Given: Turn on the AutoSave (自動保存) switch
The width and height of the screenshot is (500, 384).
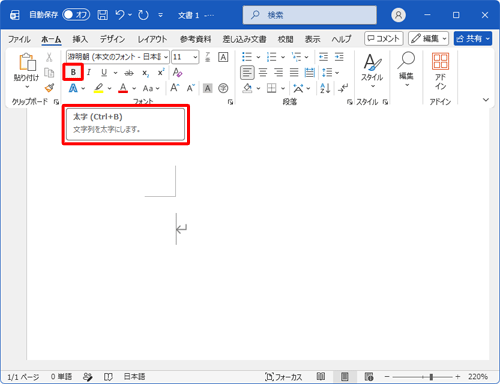Looking at the screenshot, I should tap(76, 15).
